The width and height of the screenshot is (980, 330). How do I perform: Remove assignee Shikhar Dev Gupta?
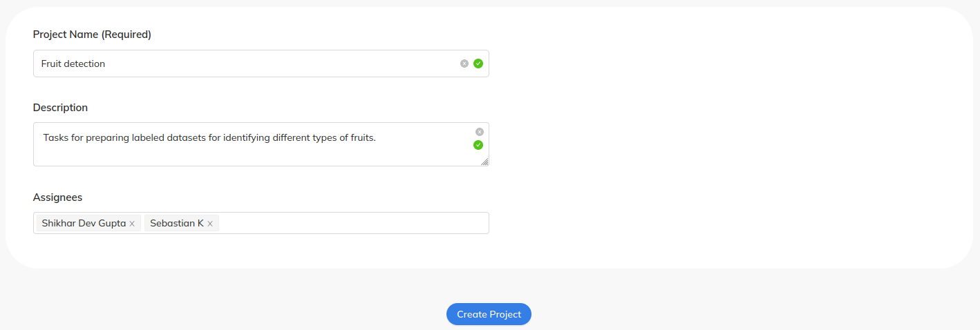(x=132, y=224)
